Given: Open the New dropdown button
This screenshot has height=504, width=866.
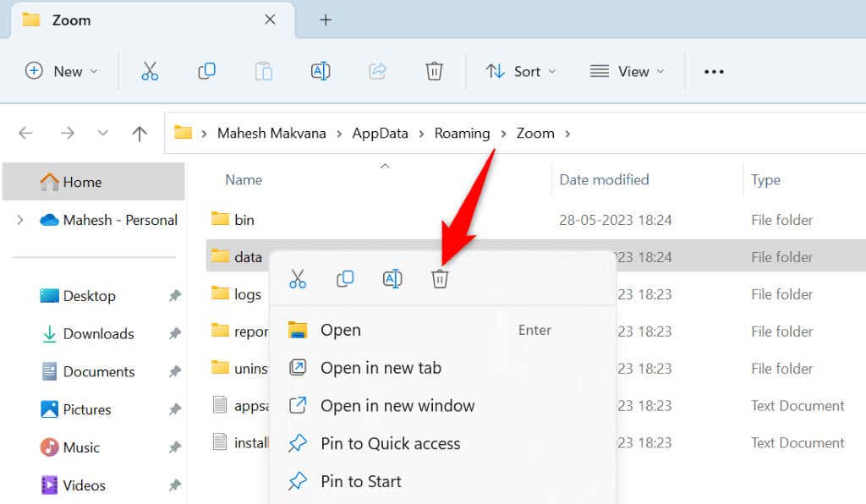Looking at the screenshot, I should click(62, 71).
